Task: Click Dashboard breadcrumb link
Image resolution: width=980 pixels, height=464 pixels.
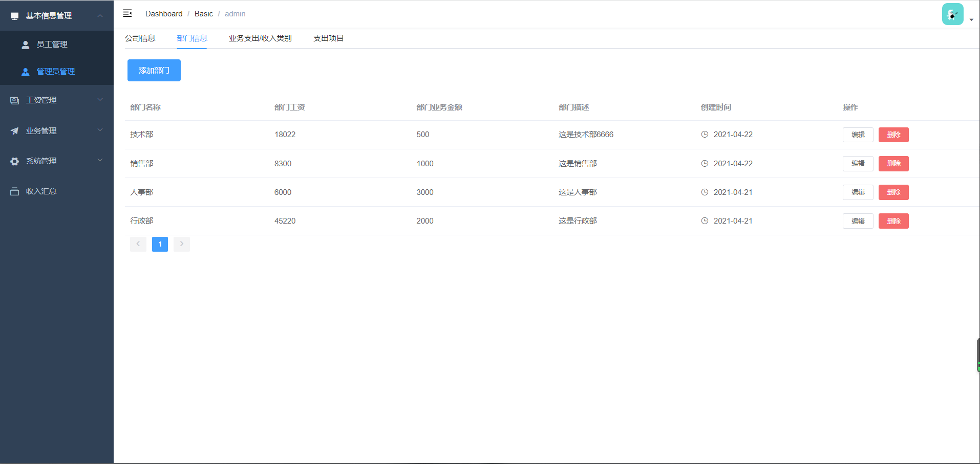Action: [x=164, y=14]
